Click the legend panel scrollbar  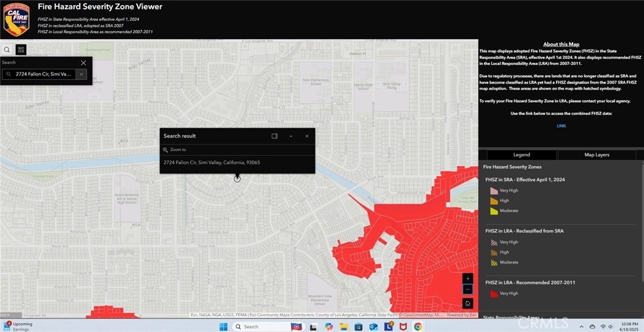[642, 222]
